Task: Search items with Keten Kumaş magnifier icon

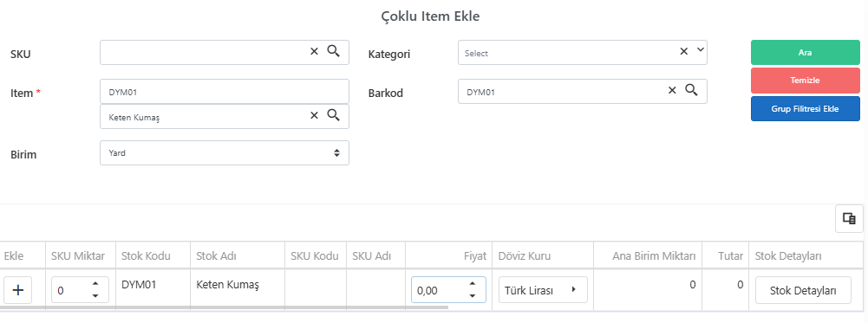Action: 333,115
